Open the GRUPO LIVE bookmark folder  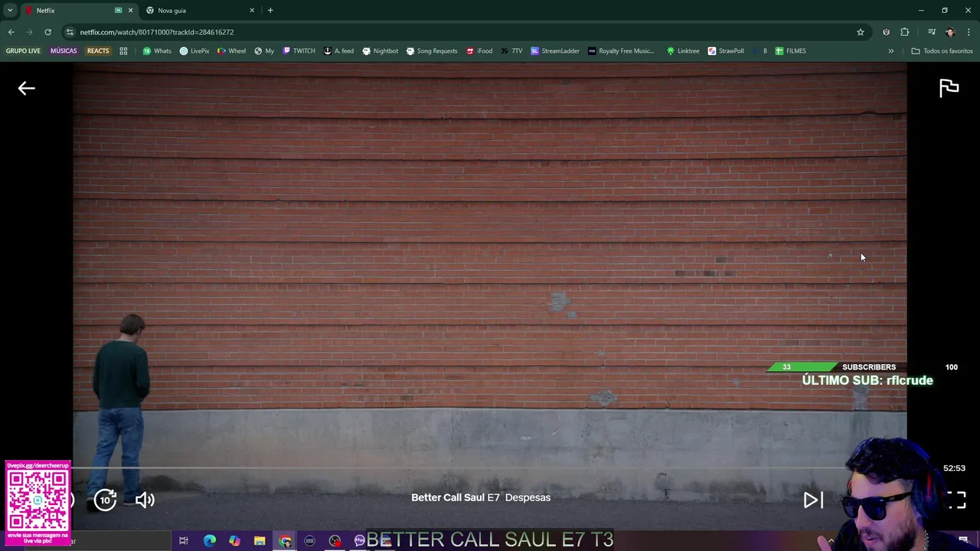point(23,51)
